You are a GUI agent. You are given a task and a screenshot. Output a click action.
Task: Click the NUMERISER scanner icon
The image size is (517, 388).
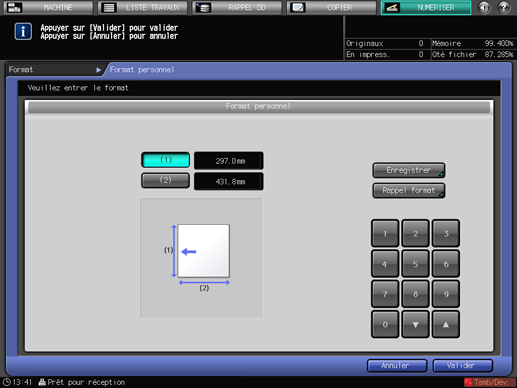pos(392,7)
